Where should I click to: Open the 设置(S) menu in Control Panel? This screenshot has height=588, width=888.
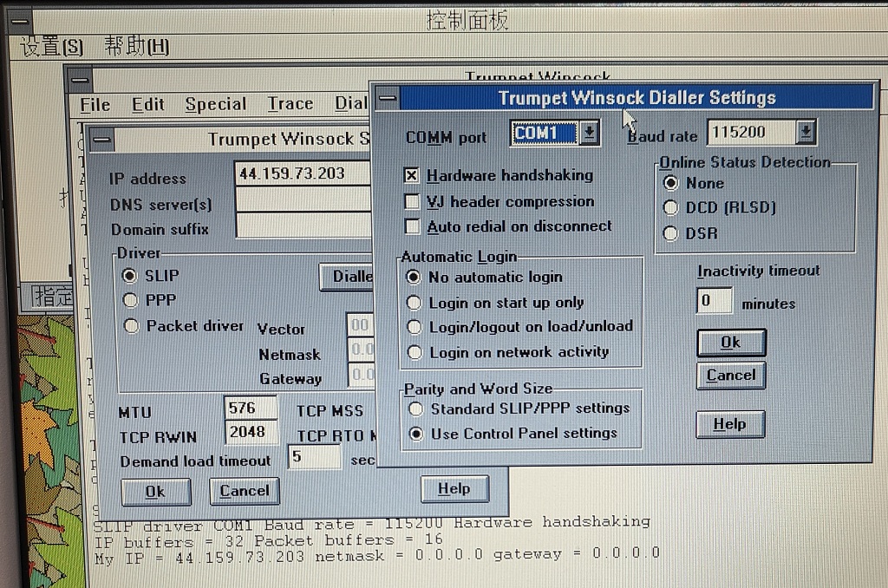51,47
